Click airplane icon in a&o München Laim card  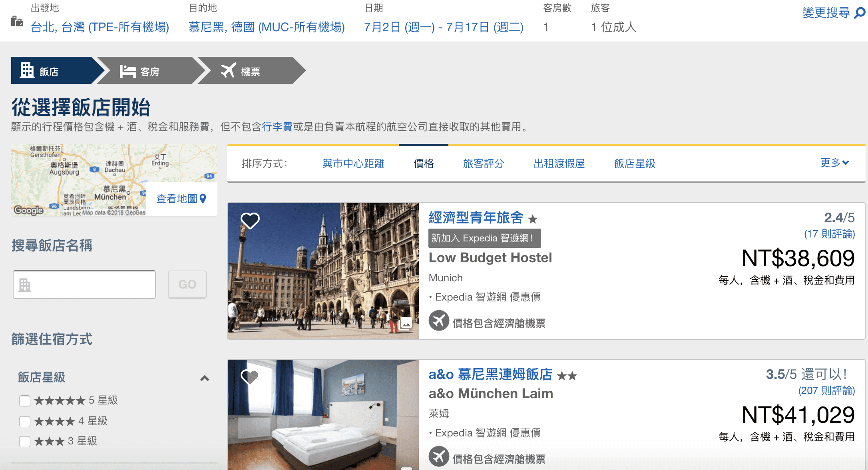439,456
